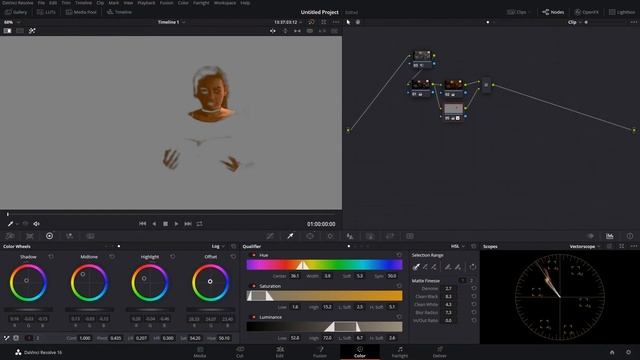
Task: Click the viewer eyedropper picker tool
Action: pyautogui.click(x=10, y=224)
